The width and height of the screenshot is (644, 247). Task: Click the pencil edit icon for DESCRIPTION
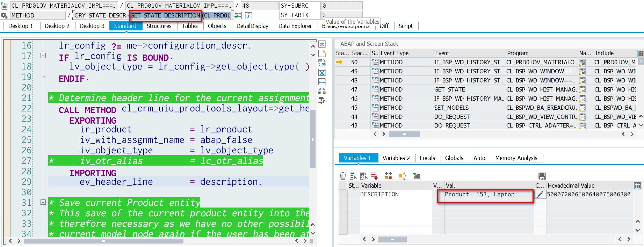tap(540, 195)
